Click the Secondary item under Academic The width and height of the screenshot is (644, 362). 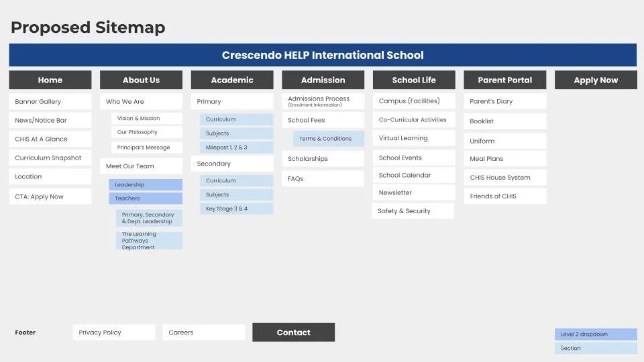(x=232, y=164)
